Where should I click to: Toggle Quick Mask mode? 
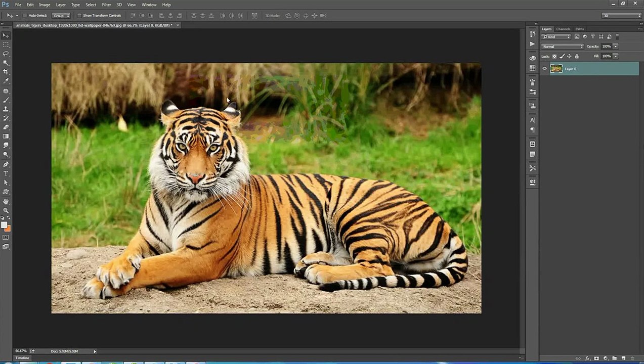(x=6, y=237)
